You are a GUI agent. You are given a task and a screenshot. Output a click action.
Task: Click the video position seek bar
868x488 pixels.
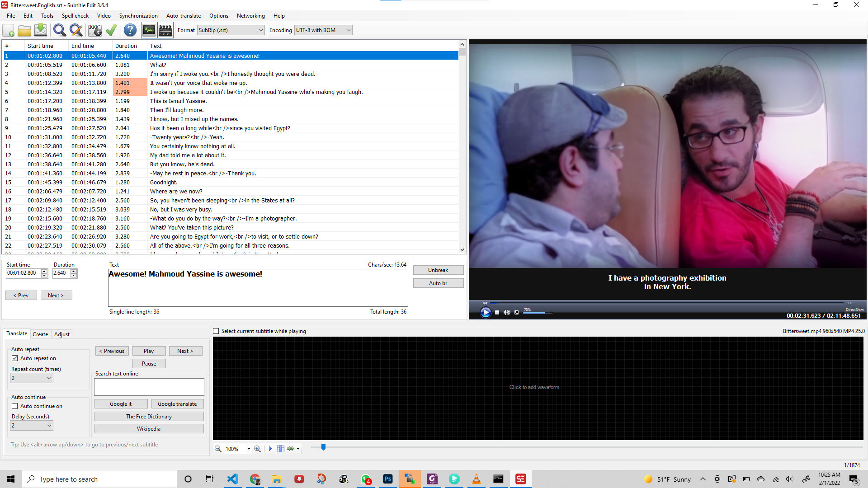pos(667,303)
